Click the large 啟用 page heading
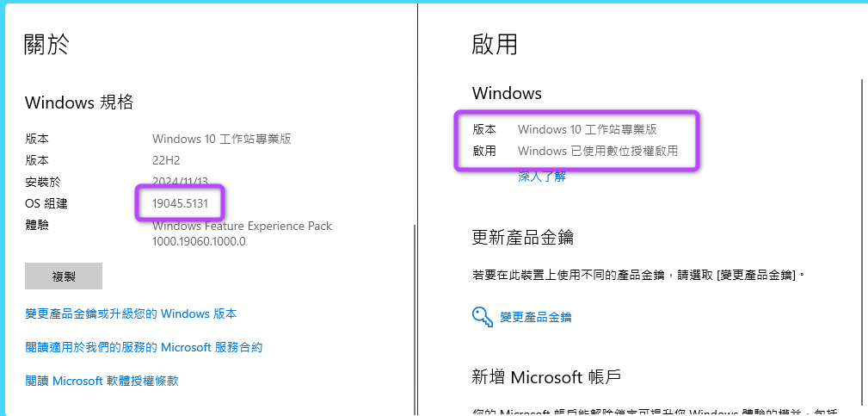 [495, 44]
